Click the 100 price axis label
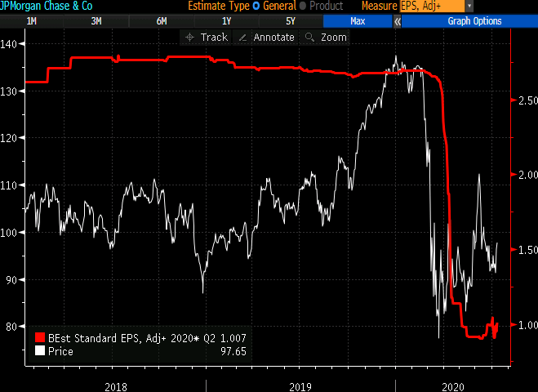This screenshot has height=392, width=538. coord(9,233)
